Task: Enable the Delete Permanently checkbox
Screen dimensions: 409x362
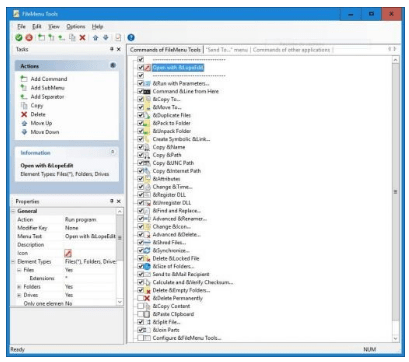Action: (140, 298)
